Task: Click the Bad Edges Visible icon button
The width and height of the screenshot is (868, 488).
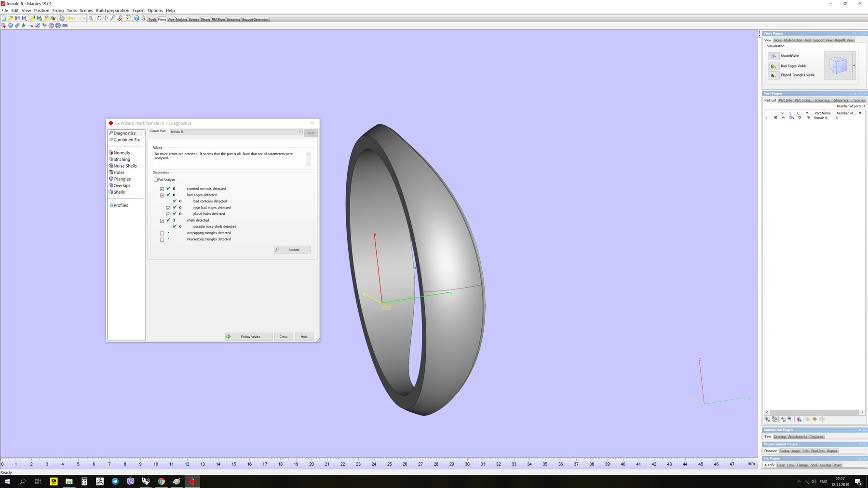Action: (773, 66)
